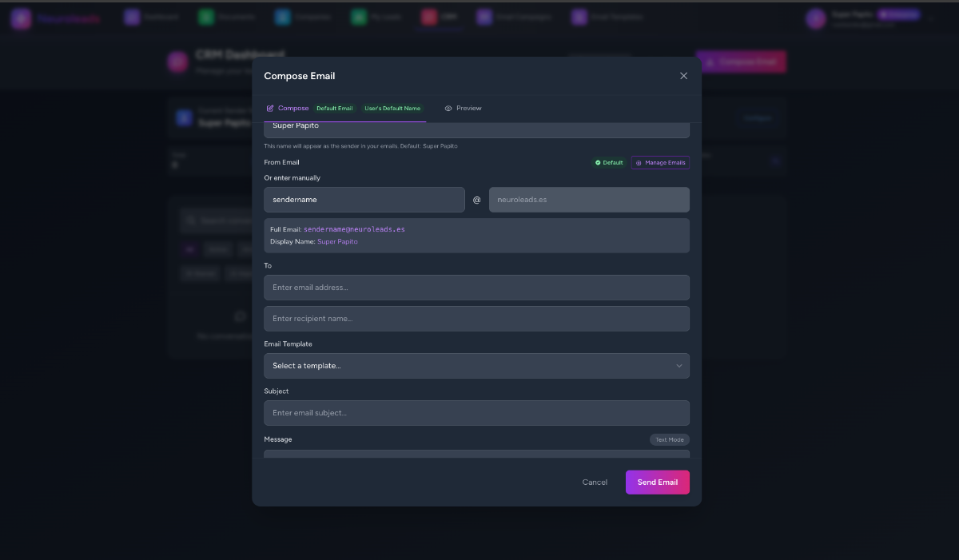Click the Send Email button

tap(657, 483)
